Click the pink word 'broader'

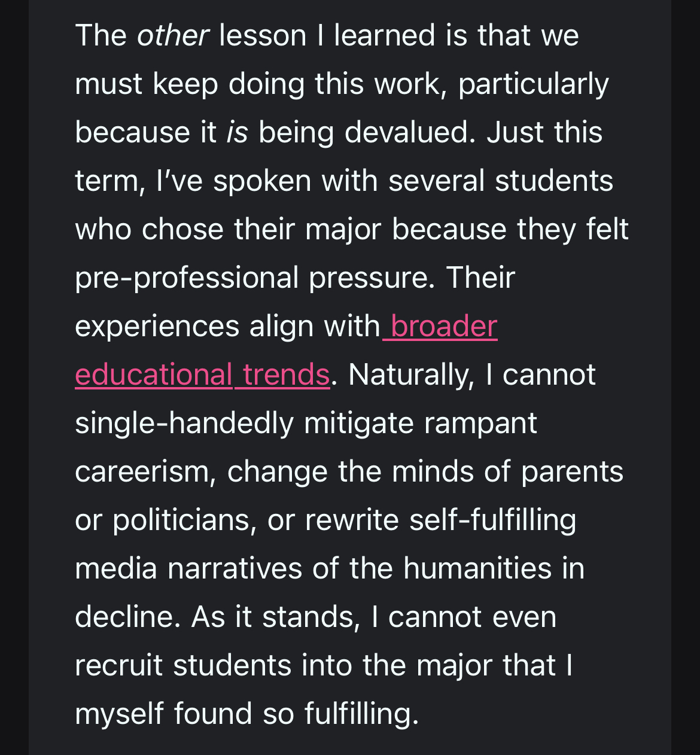click(443, 327)
